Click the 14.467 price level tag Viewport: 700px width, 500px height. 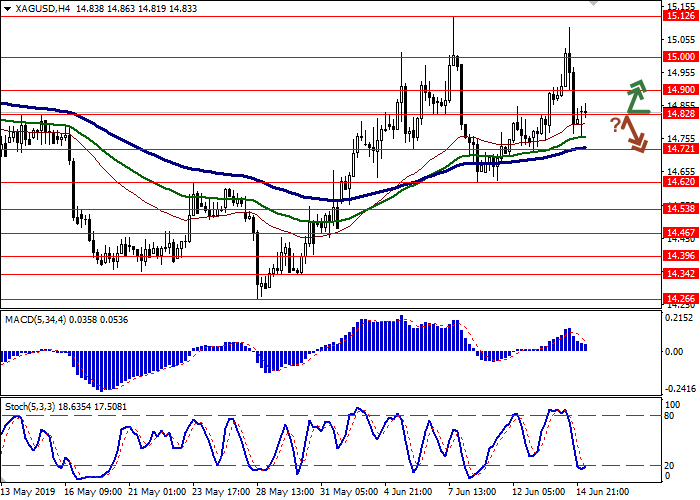pyautogui.click(x=680, y=232)
